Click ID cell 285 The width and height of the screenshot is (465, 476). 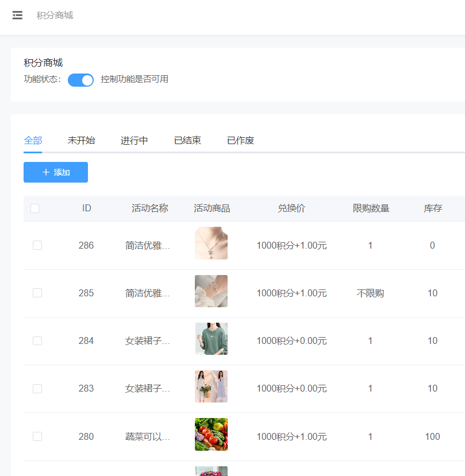pyautogui.click(x=86, y=293)
